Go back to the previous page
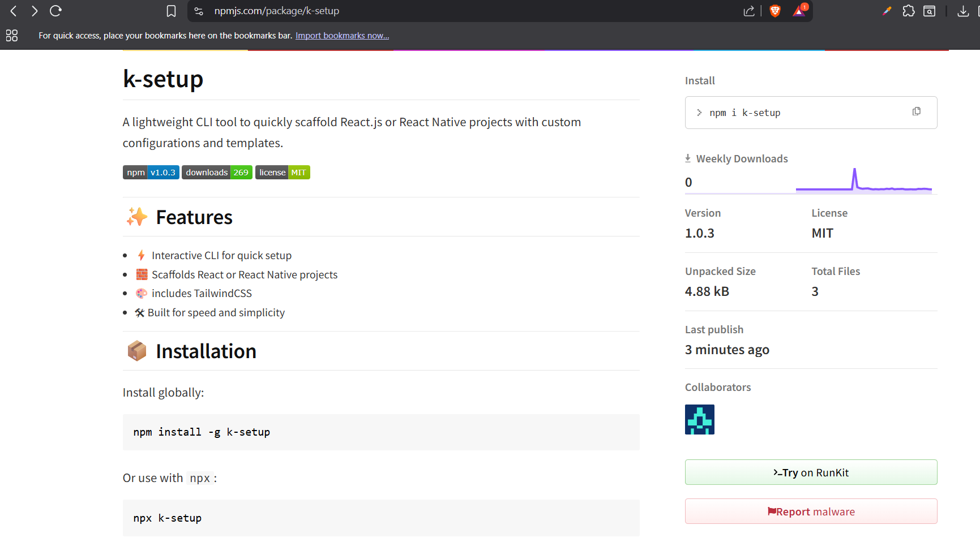The height and width of the screenshot is (542, 980). pyautogui.click(x=14, y=11)
